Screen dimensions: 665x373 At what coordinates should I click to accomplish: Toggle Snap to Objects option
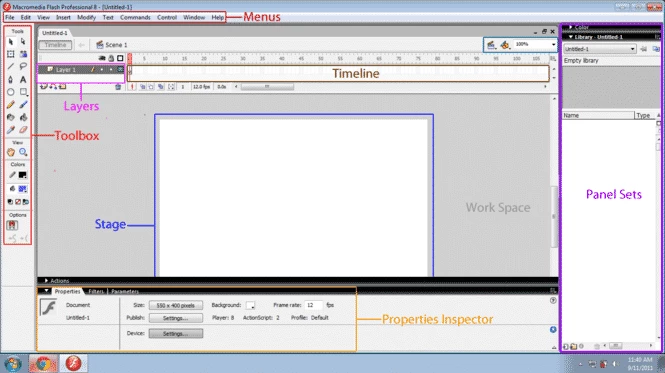click(12, 225)
